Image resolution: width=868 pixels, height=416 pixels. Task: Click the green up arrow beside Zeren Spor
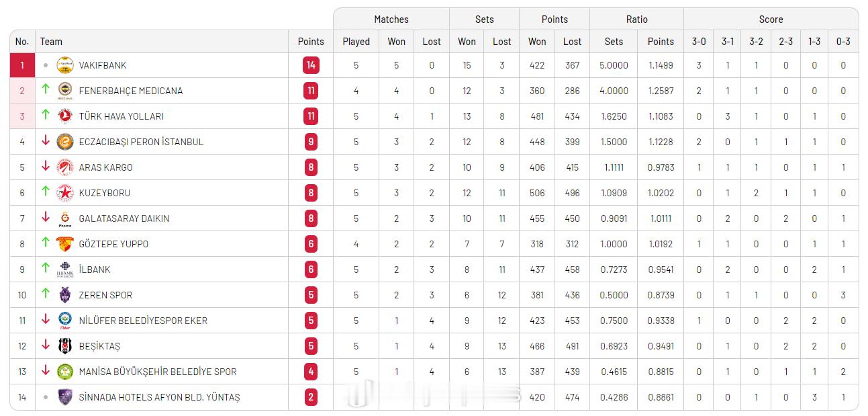(x=46, y=294)
